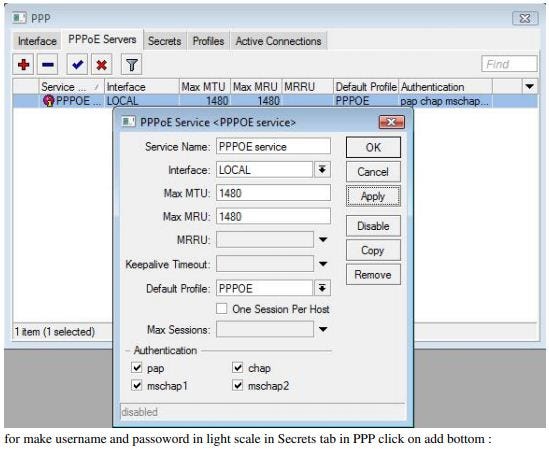The image size is (549, 449).
Task: Click the Cancel button
Action: (x=373, y=172)
